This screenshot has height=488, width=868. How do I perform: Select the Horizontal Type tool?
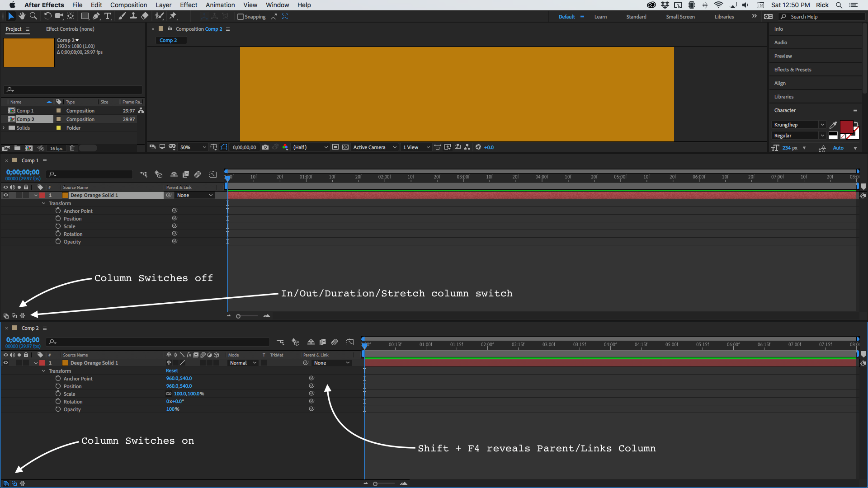tap(108, 16)
